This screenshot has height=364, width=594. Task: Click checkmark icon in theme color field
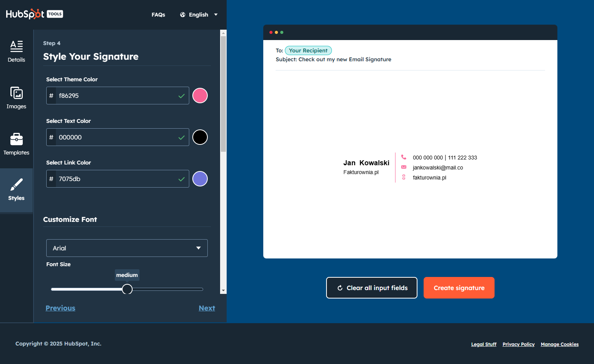click(182, 96)
